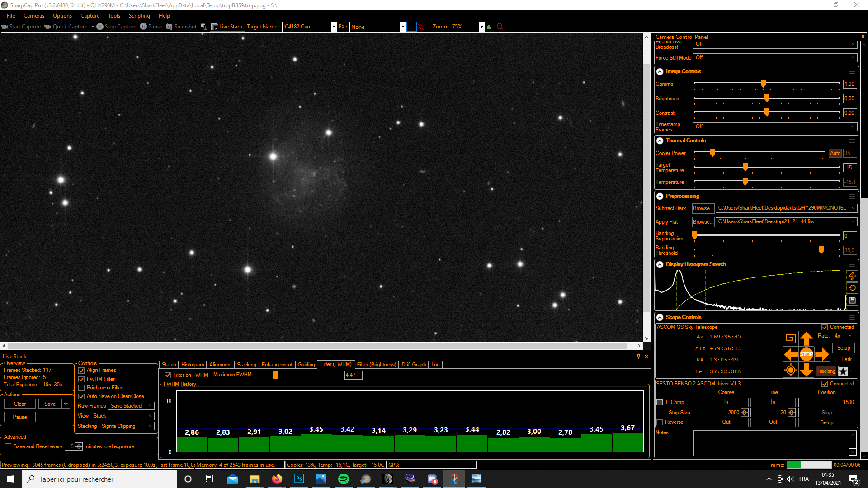Click the telescope move up arrow

(x=806, y=338)
